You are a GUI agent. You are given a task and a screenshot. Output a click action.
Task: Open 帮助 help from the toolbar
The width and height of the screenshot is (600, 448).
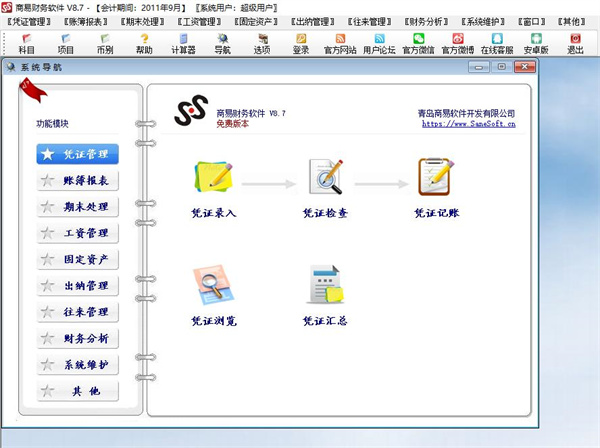point(144,44)
